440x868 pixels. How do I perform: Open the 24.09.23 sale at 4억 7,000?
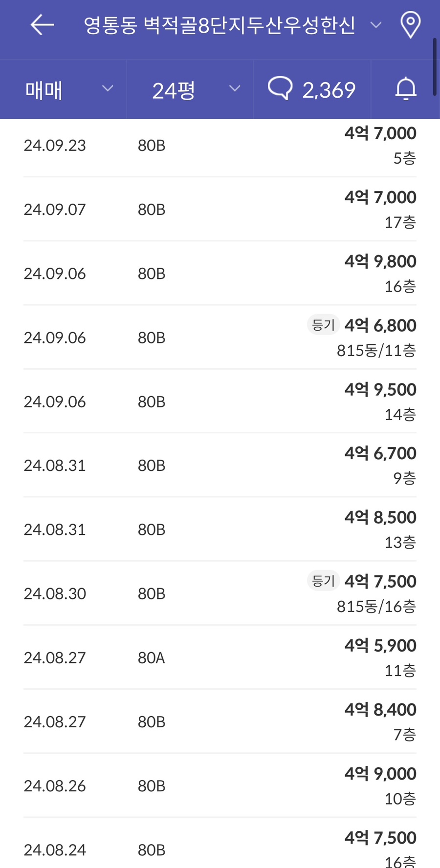pos(220,146)
